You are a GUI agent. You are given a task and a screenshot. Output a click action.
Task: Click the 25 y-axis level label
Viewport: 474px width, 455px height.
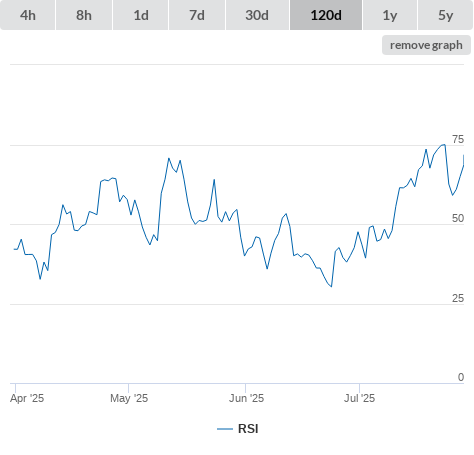(458, 298)
